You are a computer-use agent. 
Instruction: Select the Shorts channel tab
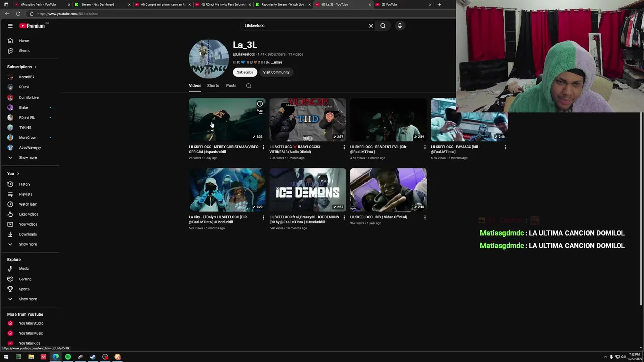coord(213,86)
